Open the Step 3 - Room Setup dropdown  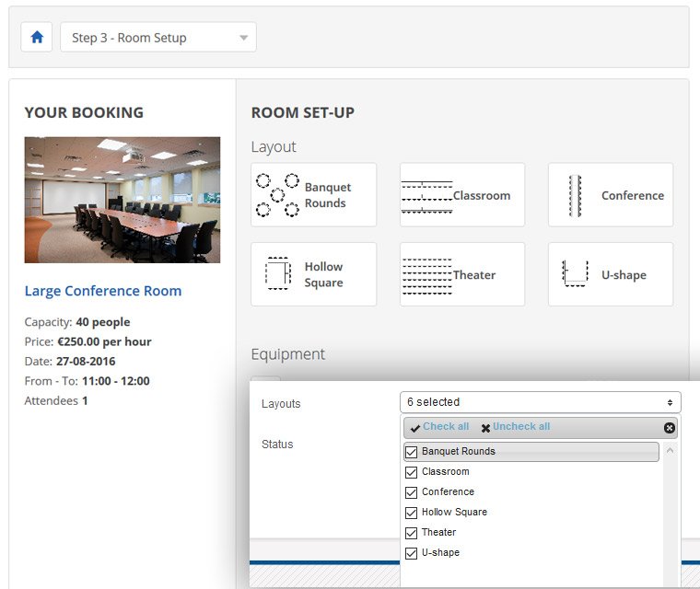coord(158,37)
